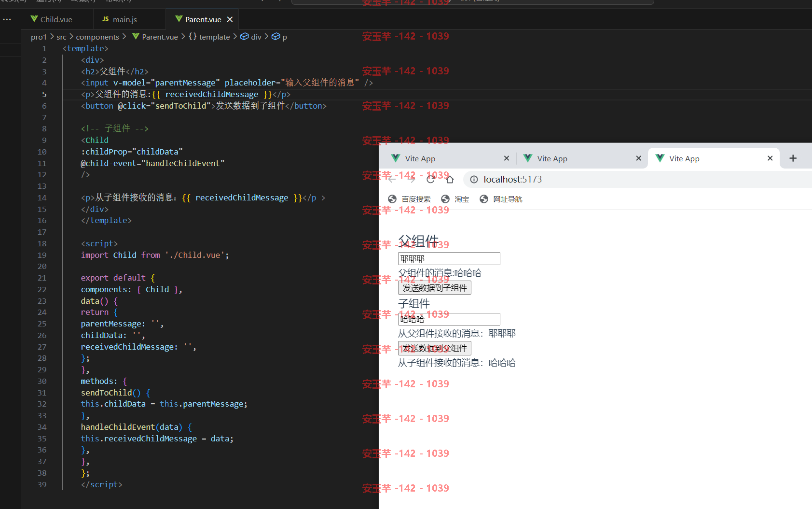Screen dimensions: 812x509
Task: Click handleChildEvent method on line 34
Action: pos(118,427)
